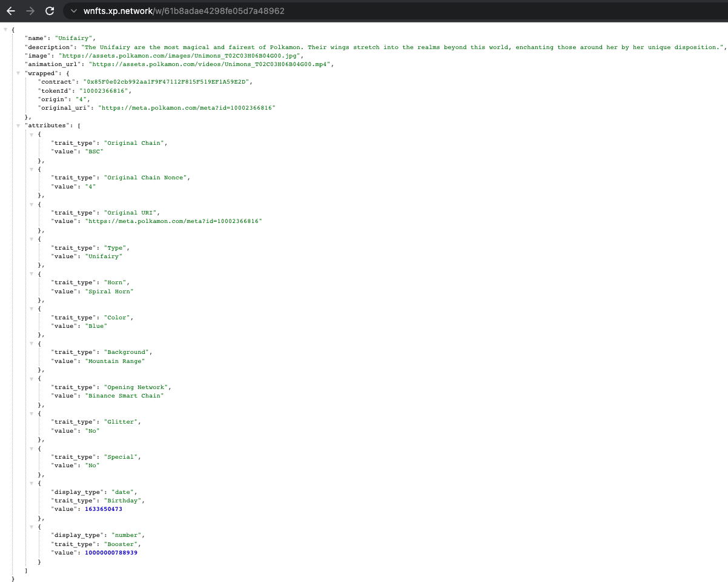Viewport: 728px width, 583px height.
Task: Collapse the Special attribute object
Action: pyautogui.click(x=32, y=448)
